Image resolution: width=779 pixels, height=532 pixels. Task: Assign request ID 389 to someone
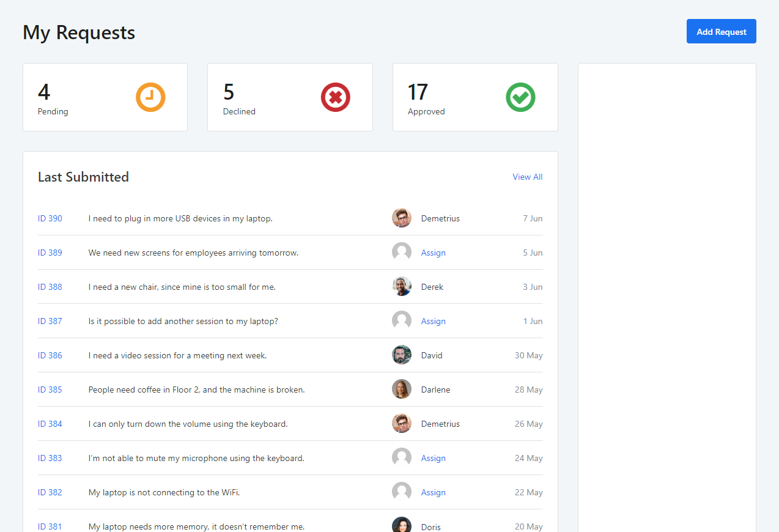433,253
